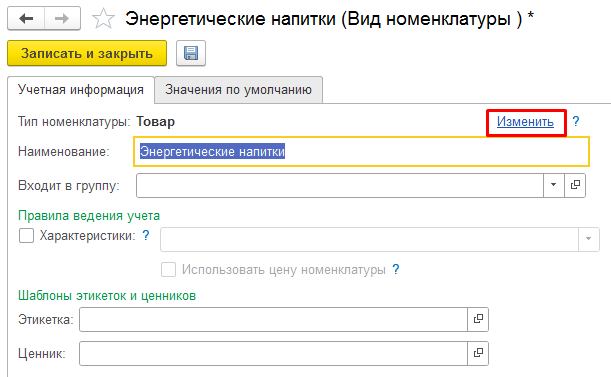Save with the floppy disk icon

[x=191, y=53]
